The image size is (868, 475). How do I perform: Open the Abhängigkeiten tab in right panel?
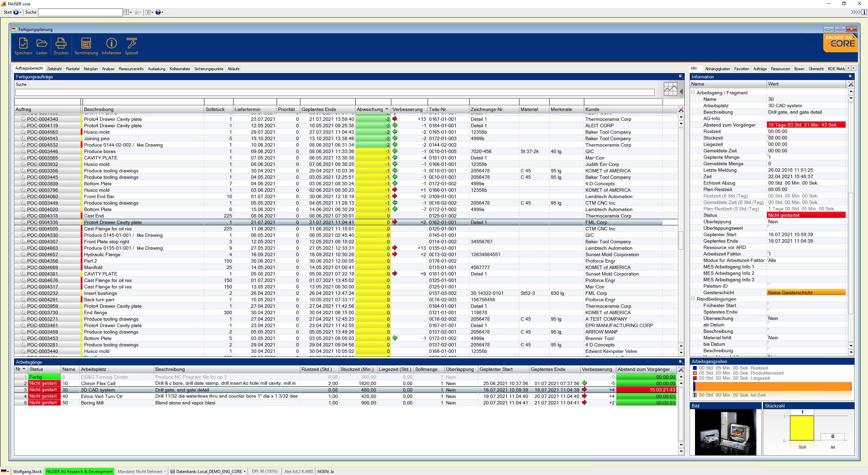(717, 69)
